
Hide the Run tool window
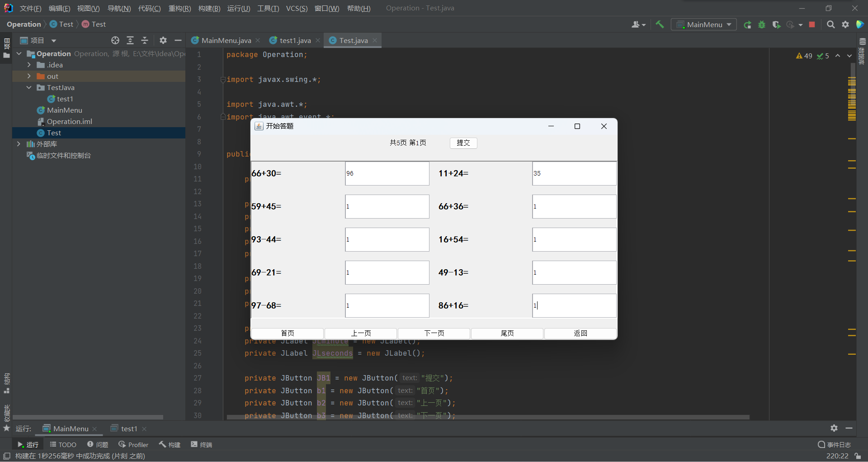coord(849,428)
